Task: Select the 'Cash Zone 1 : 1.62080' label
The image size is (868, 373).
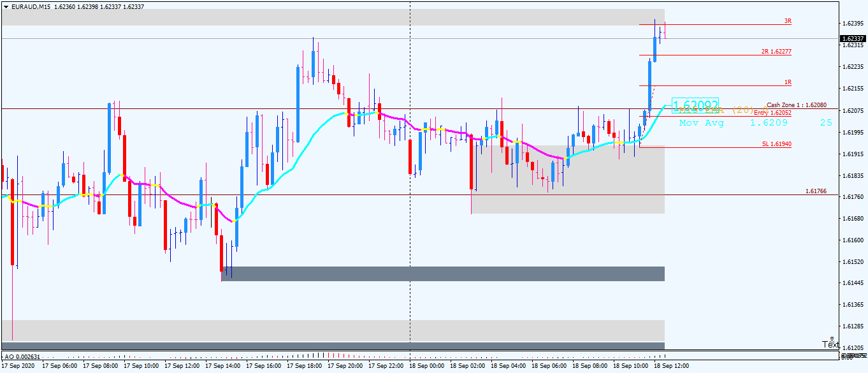Action: tap(797, 105)
